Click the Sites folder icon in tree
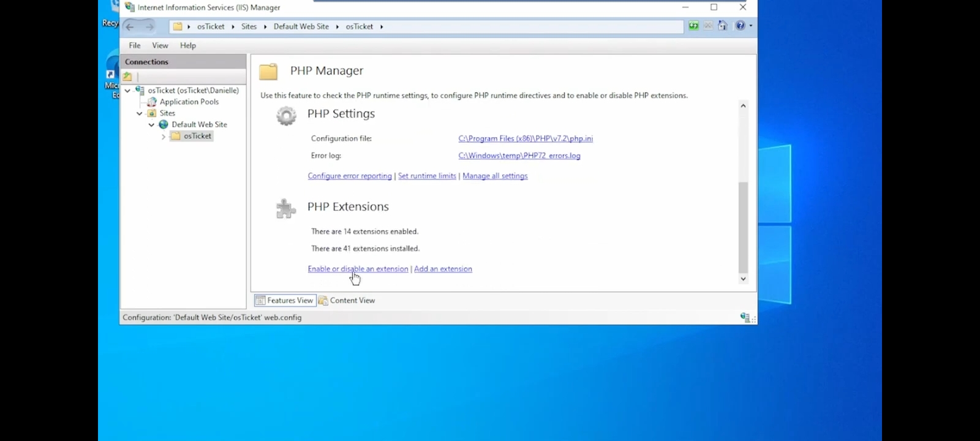Viewport: 980px width, 441px height. click(x=152, y=113)
